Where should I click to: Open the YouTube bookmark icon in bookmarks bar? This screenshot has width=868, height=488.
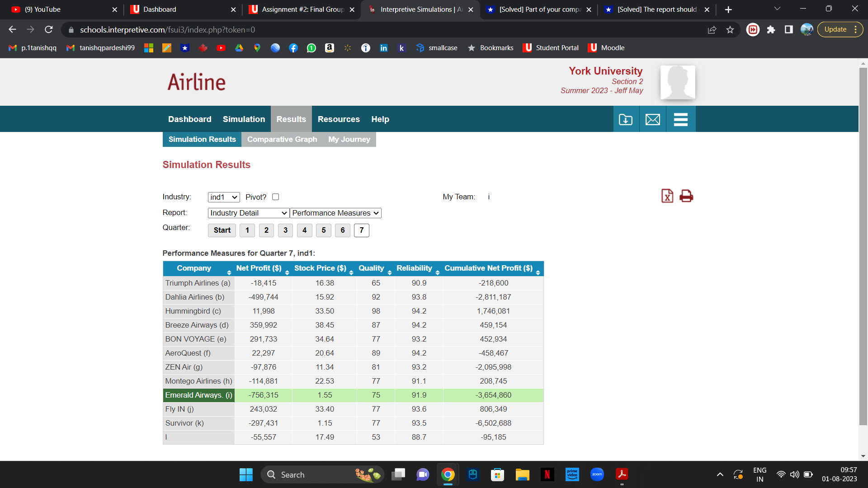221,48
